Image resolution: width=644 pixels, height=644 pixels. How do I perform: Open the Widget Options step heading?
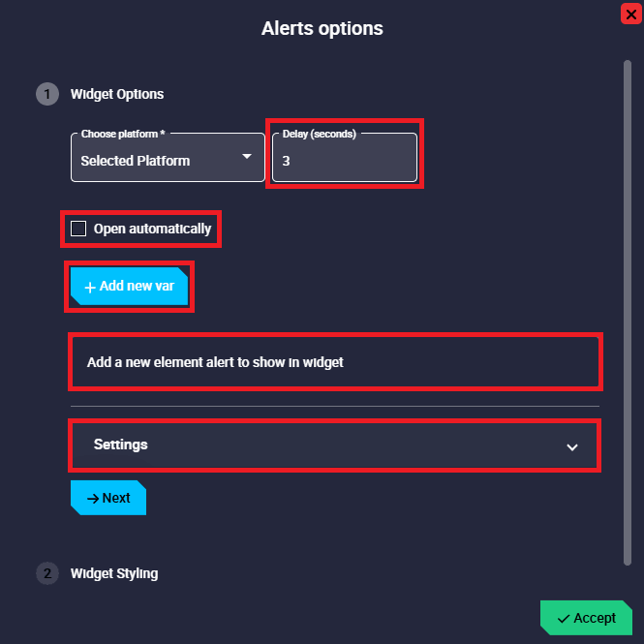117,94
